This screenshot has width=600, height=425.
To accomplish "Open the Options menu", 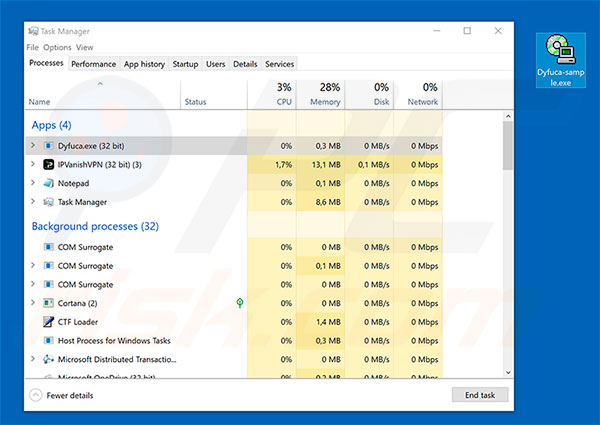I will click(x=57, y=47).
